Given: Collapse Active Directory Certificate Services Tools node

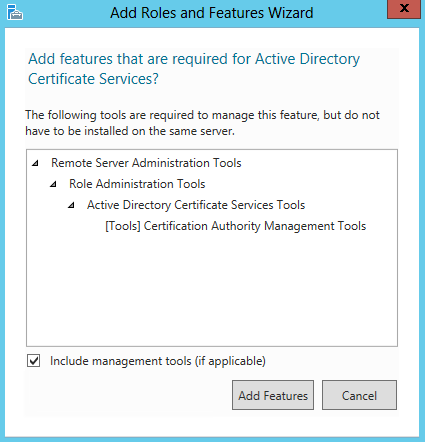Looking at the screenshot, I should point(71,205).
